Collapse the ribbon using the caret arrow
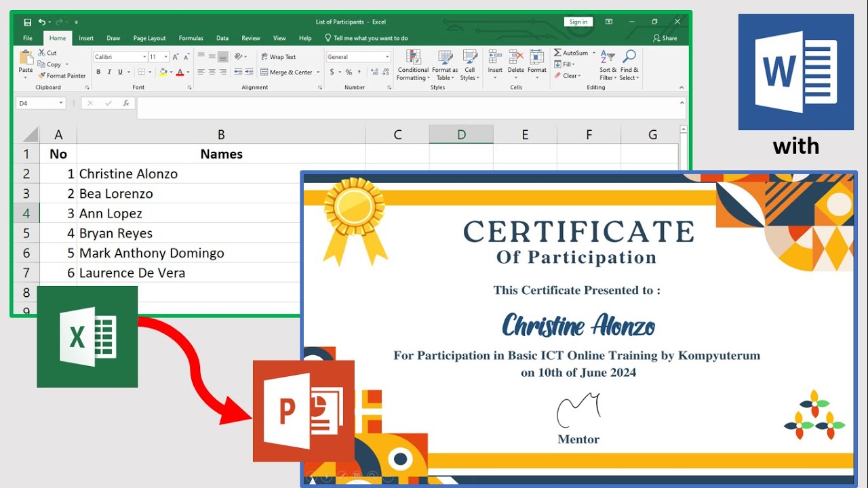Image resolution: width=868 pixels, height=488 pixels. 682,87
